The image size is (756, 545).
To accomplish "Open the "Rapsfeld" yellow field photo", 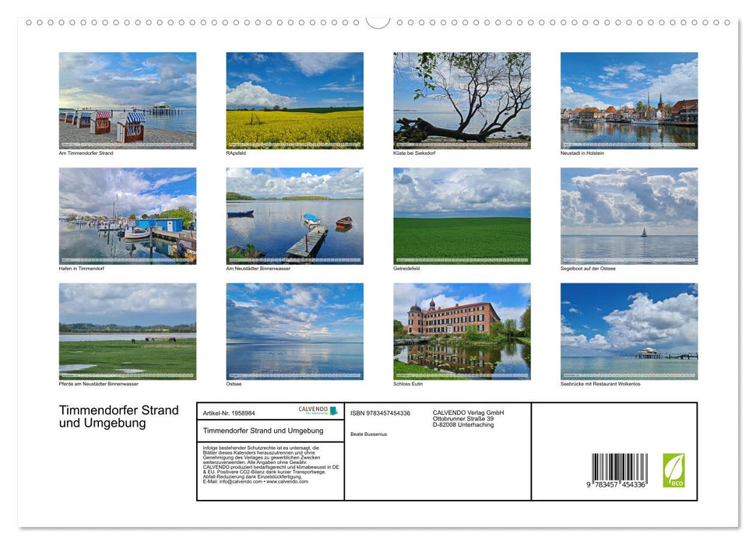I will pos(294,100).
